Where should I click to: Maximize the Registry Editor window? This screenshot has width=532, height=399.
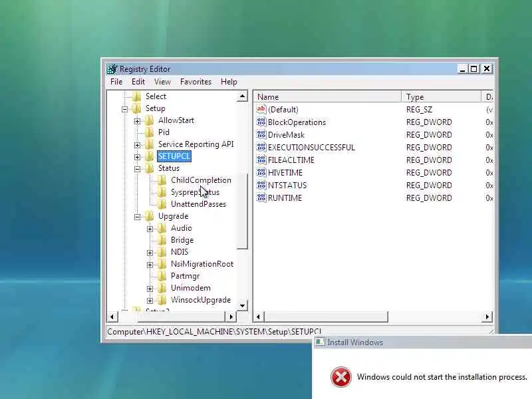click(473, 69)
